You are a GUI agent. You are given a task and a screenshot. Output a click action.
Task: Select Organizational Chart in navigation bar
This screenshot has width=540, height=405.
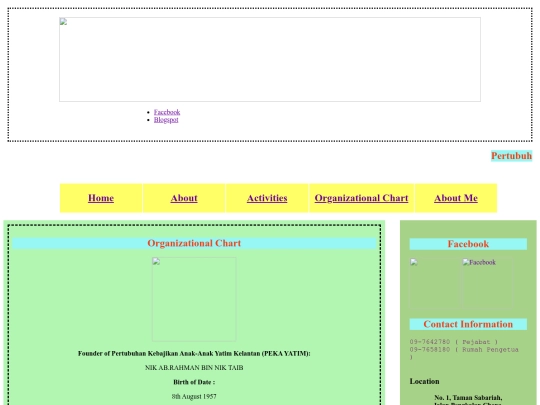pyautogui.click(x=361, y=198)
